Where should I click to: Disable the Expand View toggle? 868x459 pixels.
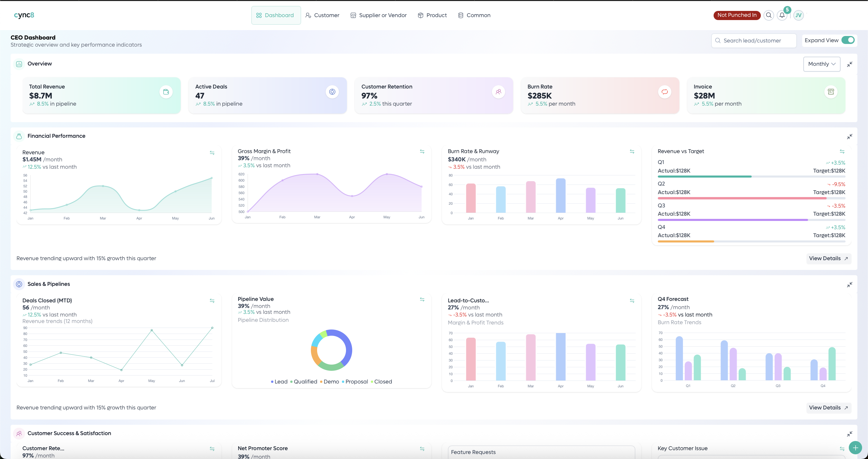point(848,40)
